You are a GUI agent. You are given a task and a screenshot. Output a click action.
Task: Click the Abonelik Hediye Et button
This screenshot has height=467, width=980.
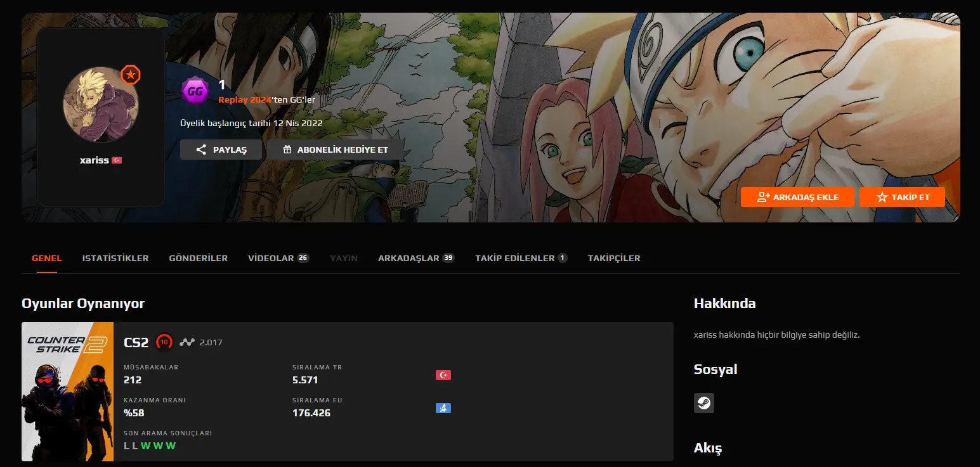(336, 150)
